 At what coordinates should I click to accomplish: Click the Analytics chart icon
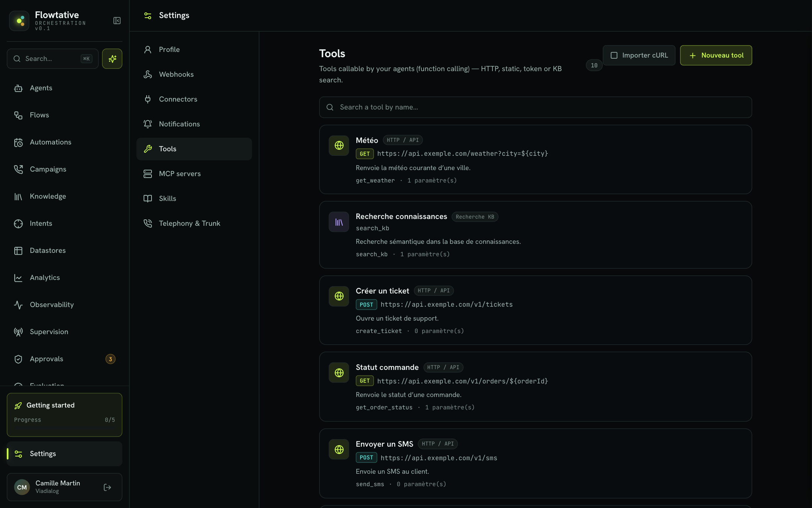(18, 278)
